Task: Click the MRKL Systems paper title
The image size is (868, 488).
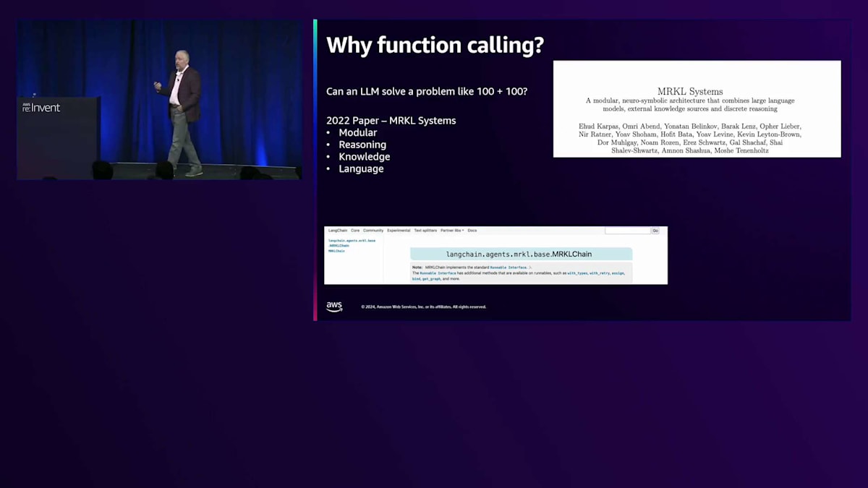Action: point(690,91)
